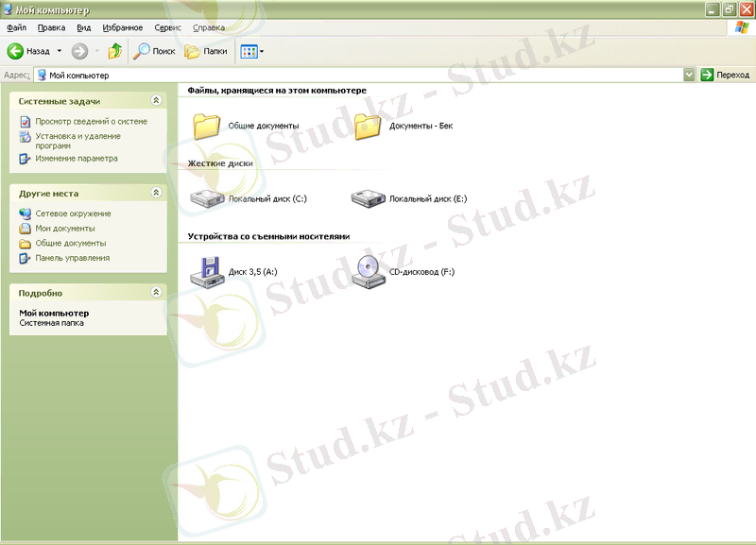This screenshot has width=756, height=545.
Task: Select Local Disk C: drive icon
Action: pyautogui.click(x=207, y=198)
